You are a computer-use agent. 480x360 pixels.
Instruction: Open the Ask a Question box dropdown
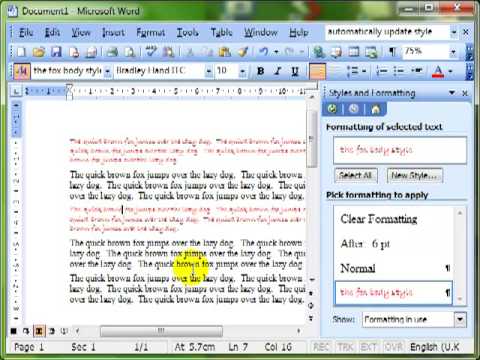coord(454,32)
